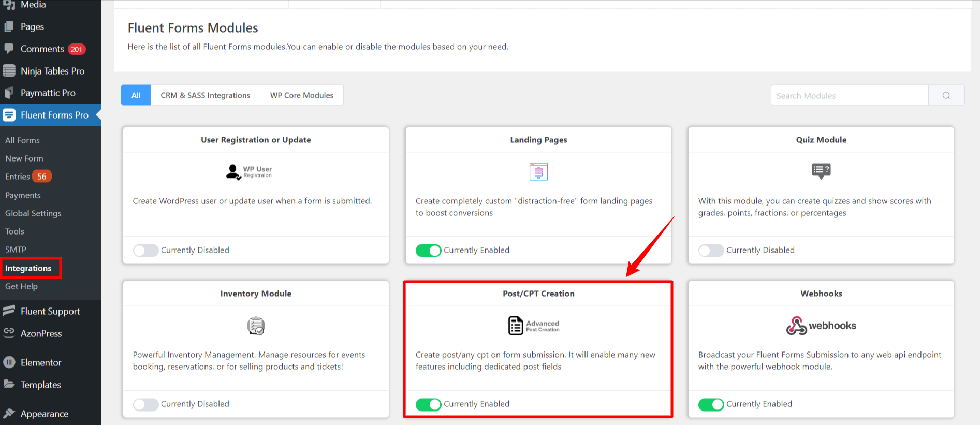Turn off the Post/CPT Creation toggle

coord(428,404)
